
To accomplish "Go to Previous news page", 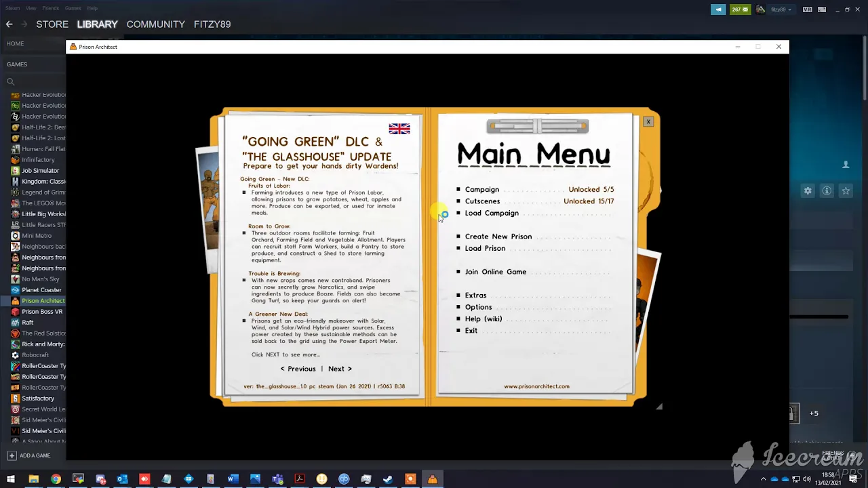I will (298, 369).
